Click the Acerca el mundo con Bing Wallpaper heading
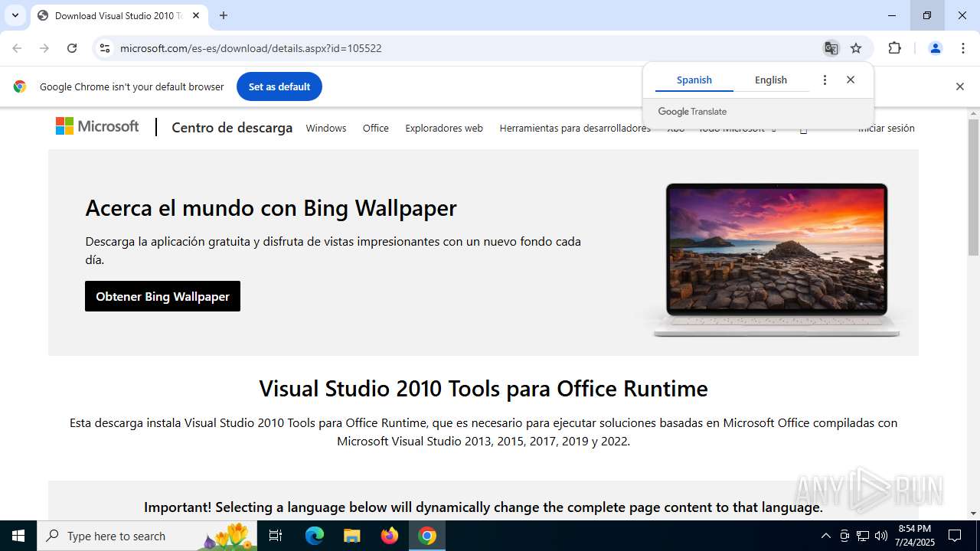The image size is (980, 551). click(271, 208)
